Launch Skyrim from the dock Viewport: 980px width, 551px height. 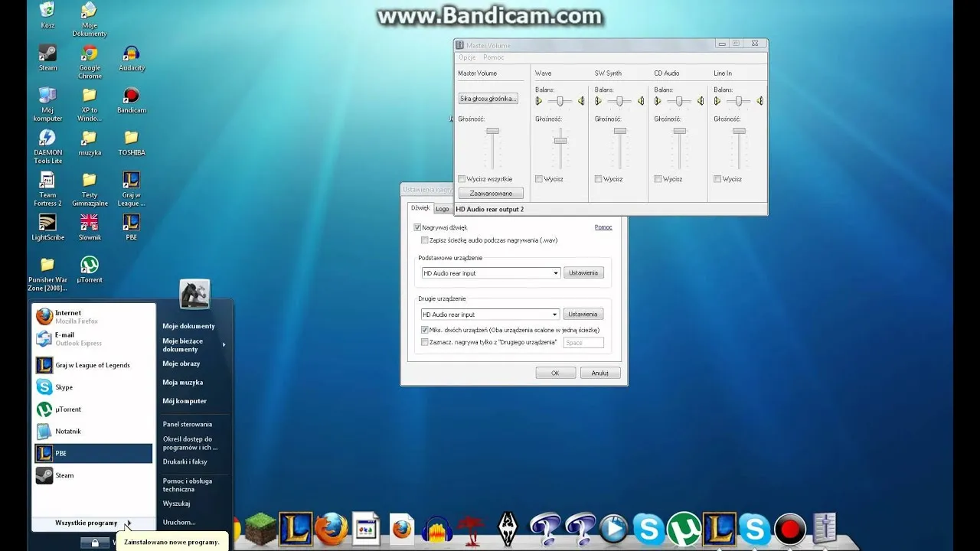[508, 529]
